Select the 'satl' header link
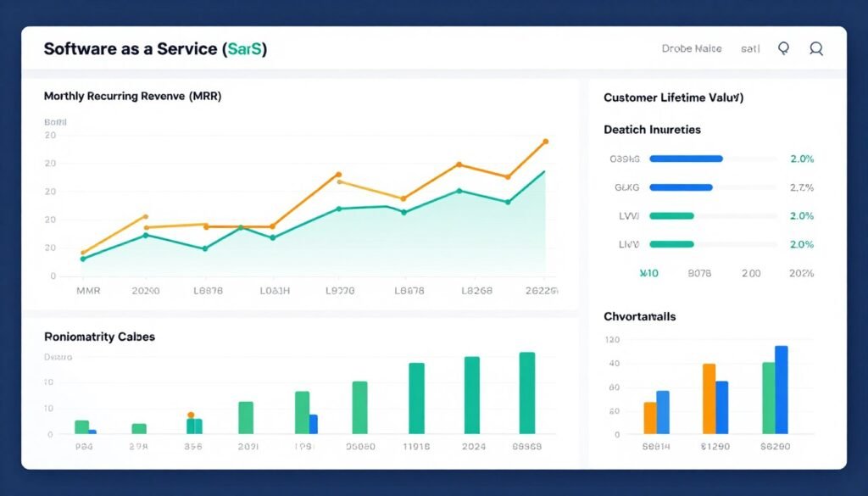The height and width of the screenshot is (496, 868). 750,48
